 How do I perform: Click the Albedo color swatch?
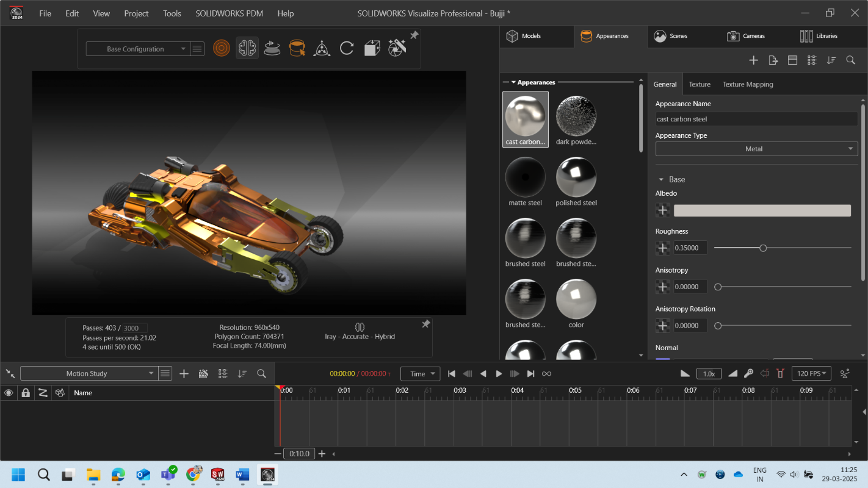762,210
